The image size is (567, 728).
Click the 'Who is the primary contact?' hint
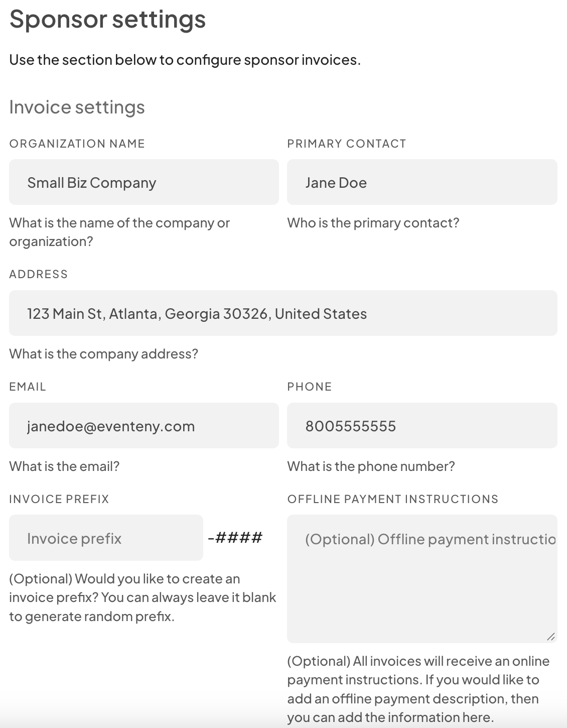(373, 223)
